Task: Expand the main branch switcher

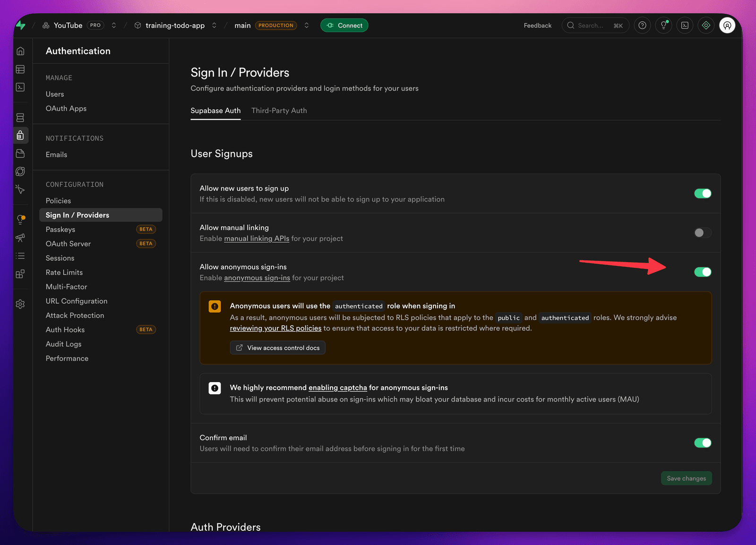Action: (307, 26)
